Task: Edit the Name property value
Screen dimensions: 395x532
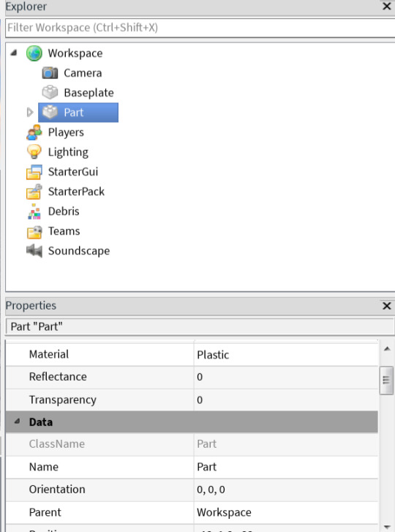Action: 286,467
